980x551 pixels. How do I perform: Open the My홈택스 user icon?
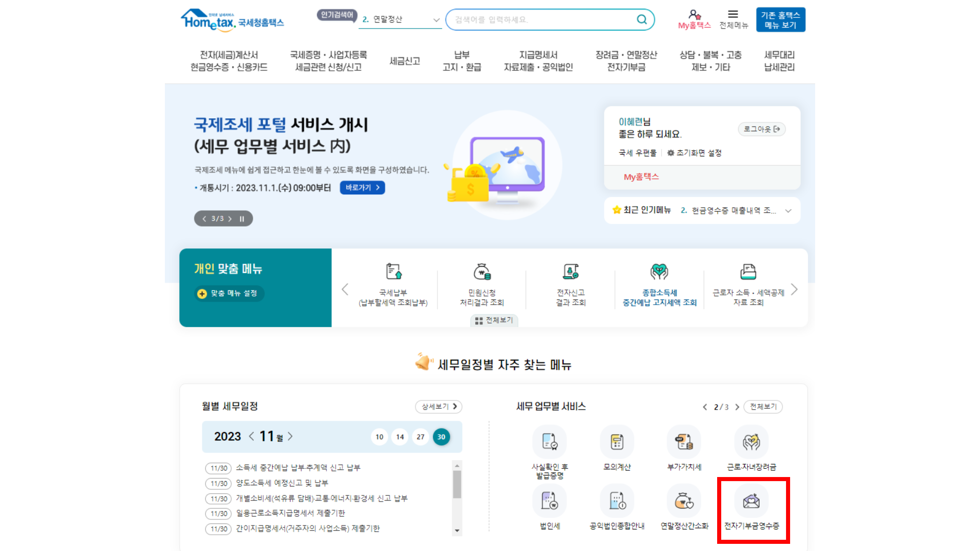tap(694, 15)
